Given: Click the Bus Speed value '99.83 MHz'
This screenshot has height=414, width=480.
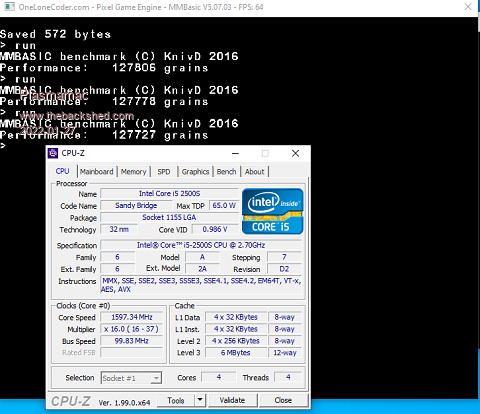Looking at the screenshot, I should pyautogui.click(x=132, y=341).
